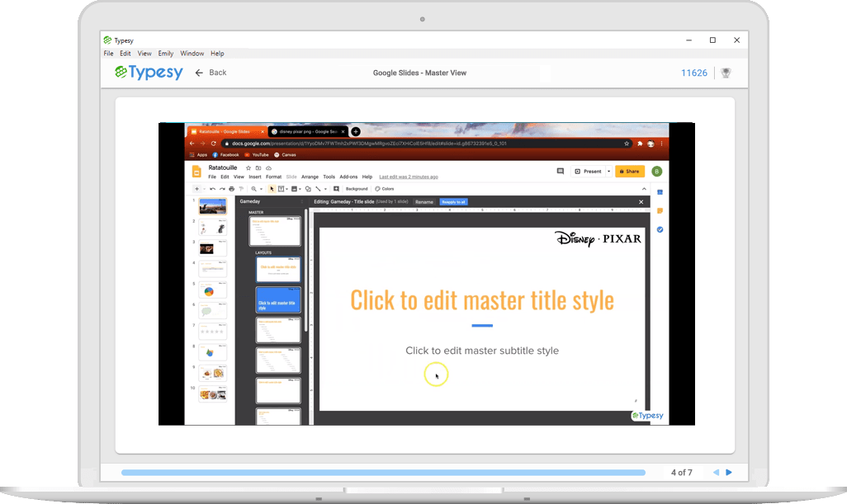Viewport: 847px width, 504px height.
Task: Redo the last action
Action: (221, 189)
